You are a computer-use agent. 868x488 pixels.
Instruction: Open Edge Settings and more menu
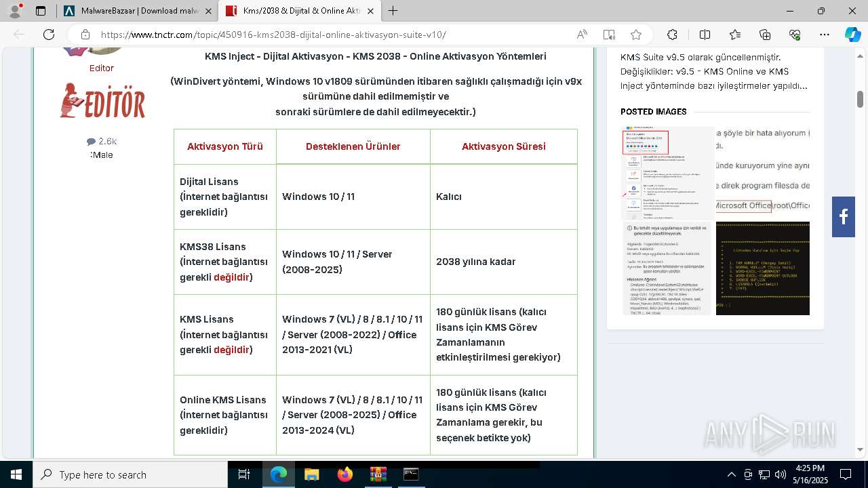[825, 35]
